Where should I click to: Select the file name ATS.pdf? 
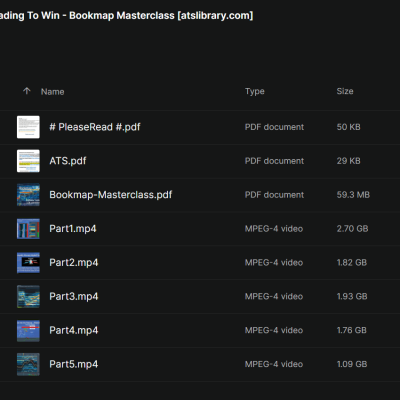coord(68,161)
